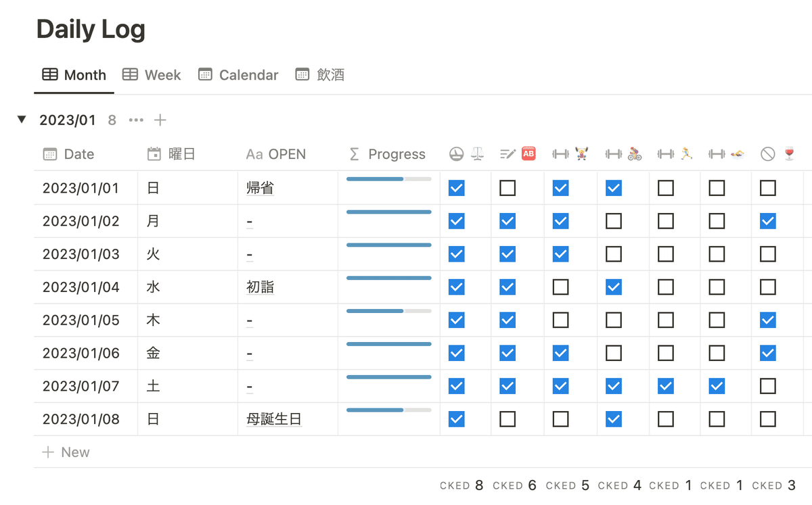Select the 2023/01/06 date cell

86,353
